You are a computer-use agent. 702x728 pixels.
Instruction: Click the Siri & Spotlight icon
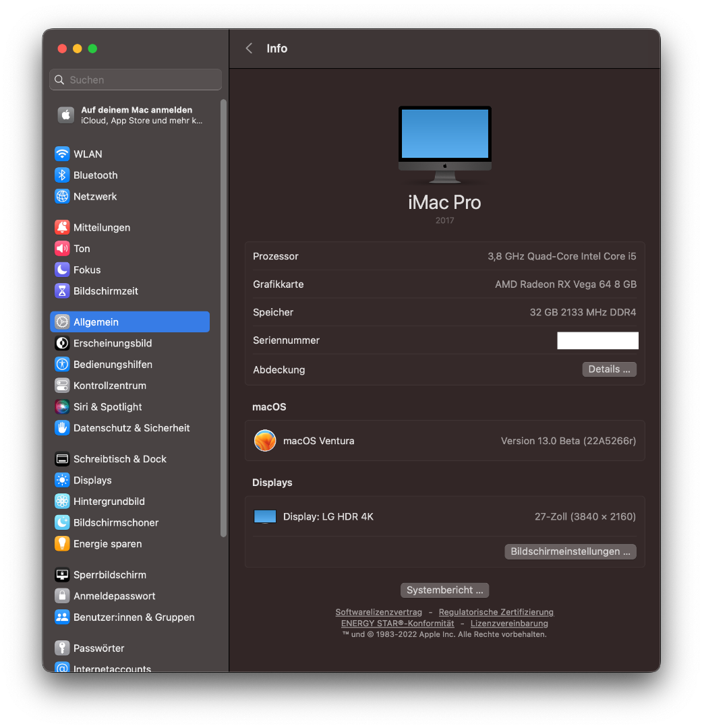(x=62, y=406)
